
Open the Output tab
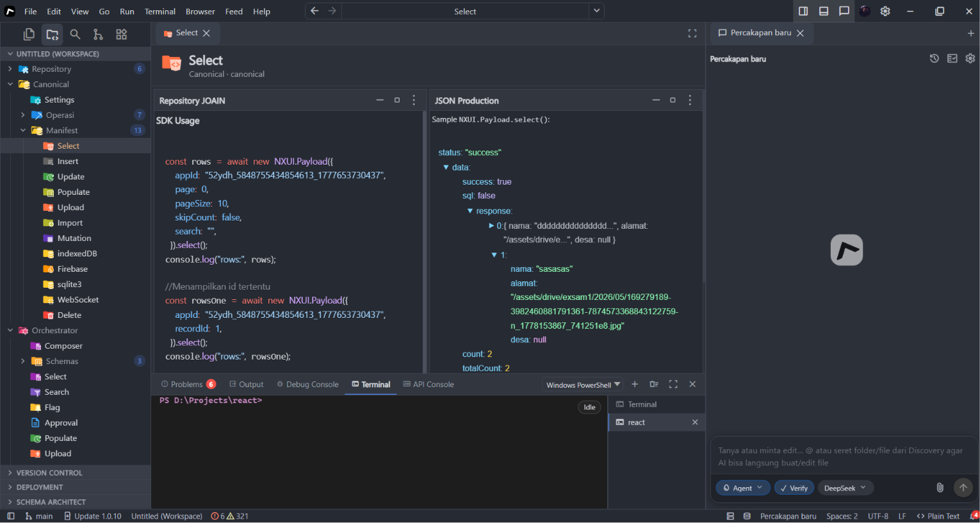coord(246,384)
